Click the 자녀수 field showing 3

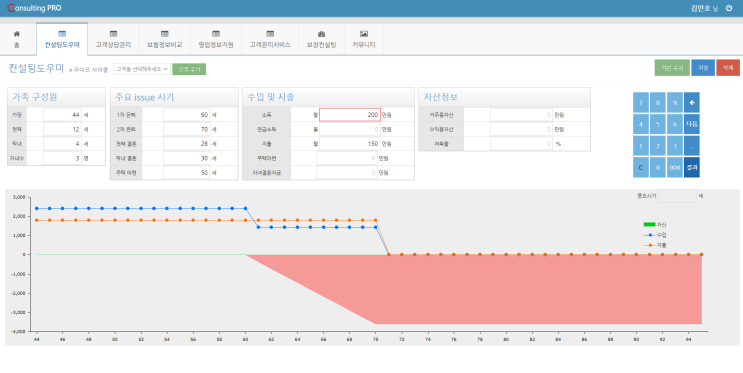point(63,158)
